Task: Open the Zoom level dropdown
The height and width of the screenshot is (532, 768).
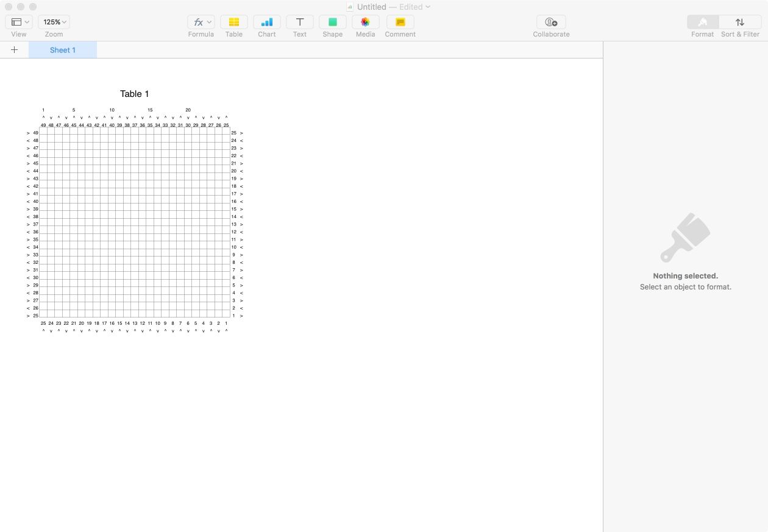Action: pos(54,22)
